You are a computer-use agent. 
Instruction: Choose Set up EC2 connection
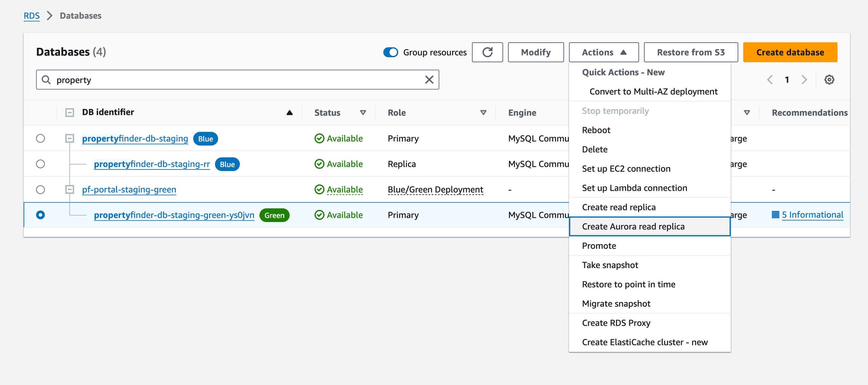coord(650,169)
